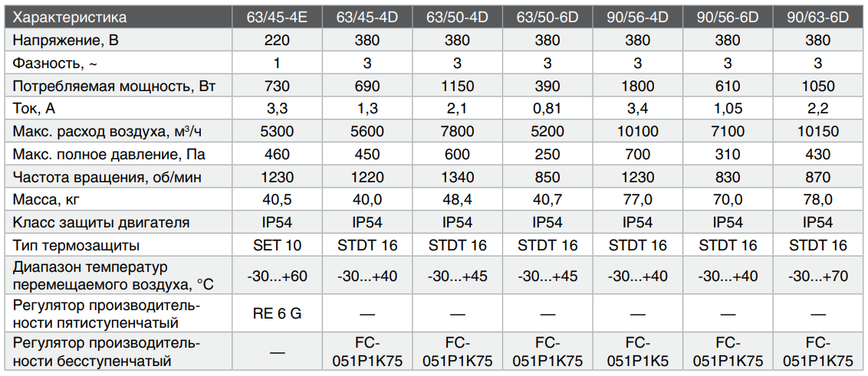Click the 0,81 current value
This screenshot has height=376, width=868.
point(547,109)
